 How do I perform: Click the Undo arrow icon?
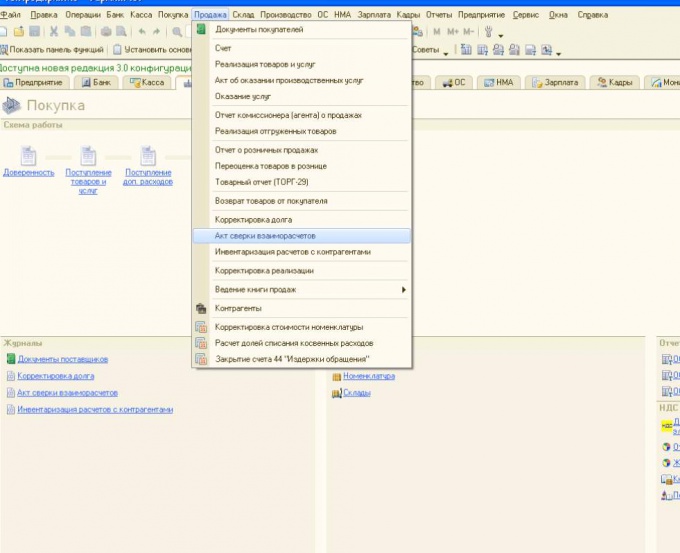pyautogui.click(x=142, y=31)
